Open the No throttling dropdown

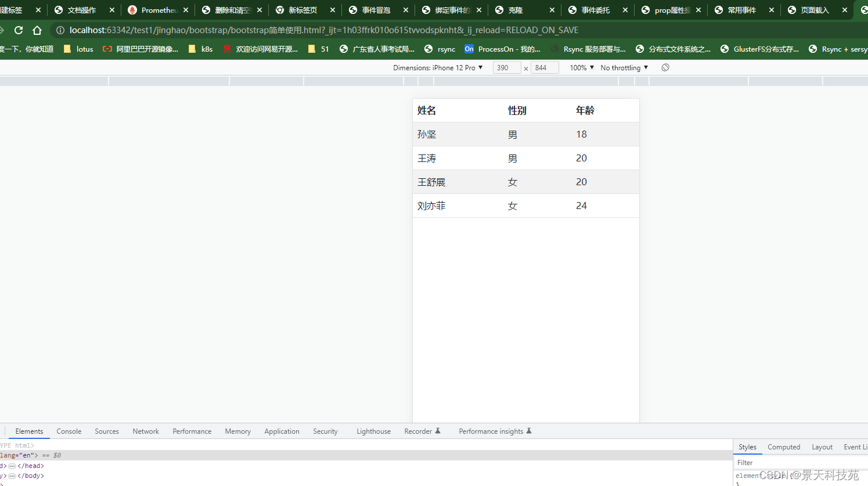click(x=624, y=68)
